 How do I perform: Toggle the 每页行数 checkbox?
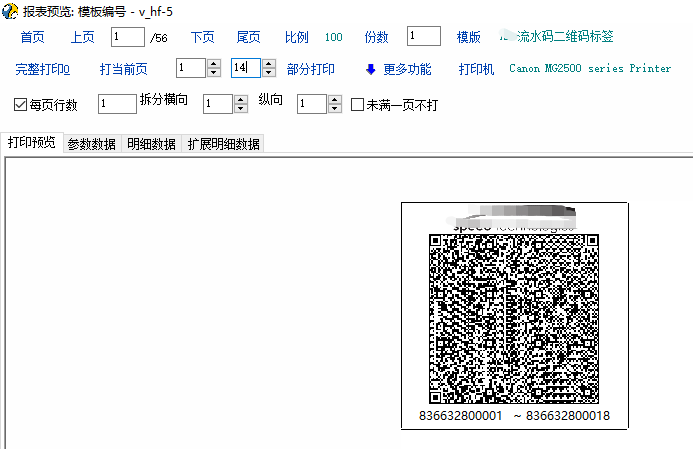point(21,104)
